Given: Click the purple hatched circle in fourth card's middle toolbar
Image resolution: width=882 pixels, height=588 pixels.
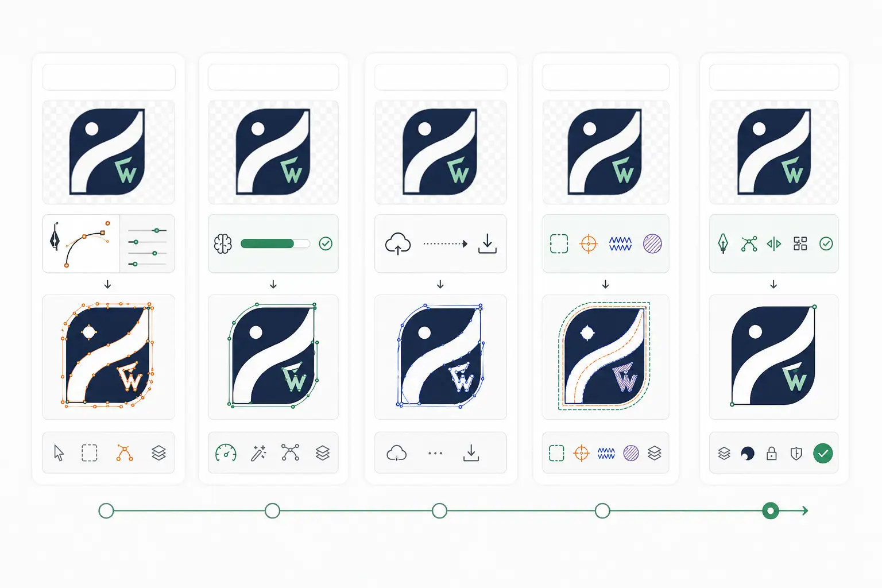Looking at the screenshot, I should click(652, 244).
